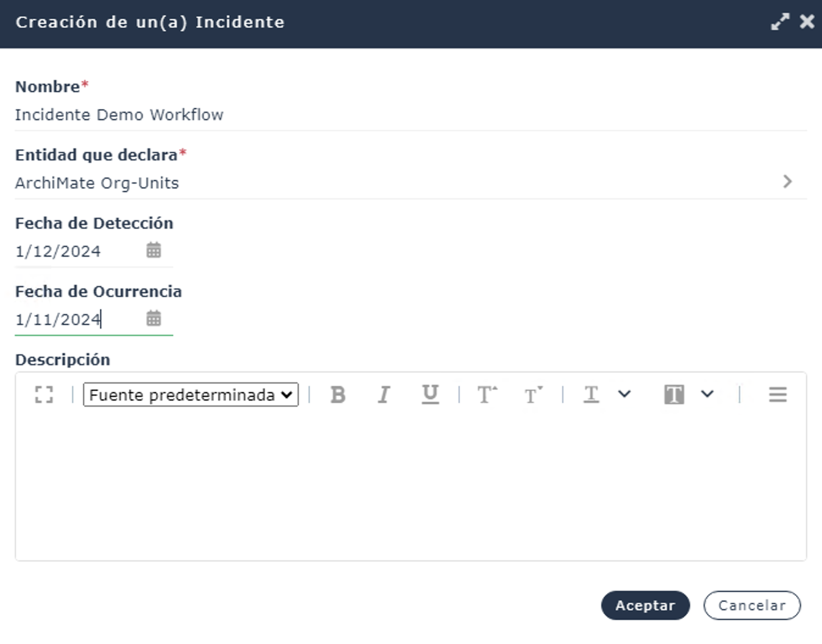The image size is (822, 644).
Task: Toggle bold formatting in description editor
Action: pyautogui.click(x=338, y=395)
